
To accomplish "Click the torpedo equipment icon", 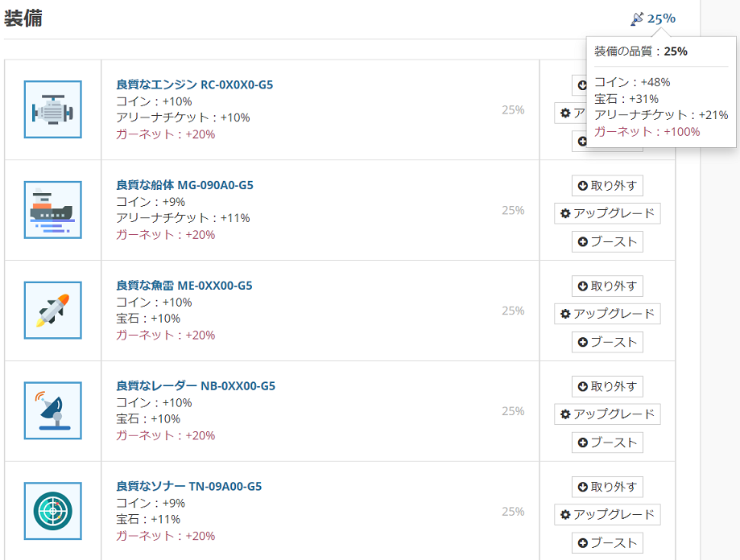I will pyautogui.click(x=53, y=310).
